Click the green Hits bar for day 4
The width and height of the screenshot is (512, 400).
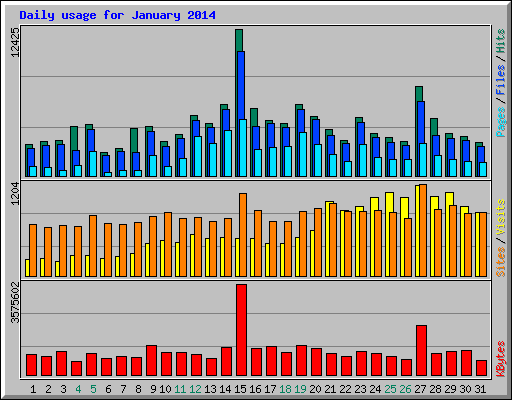pos(74,138)
